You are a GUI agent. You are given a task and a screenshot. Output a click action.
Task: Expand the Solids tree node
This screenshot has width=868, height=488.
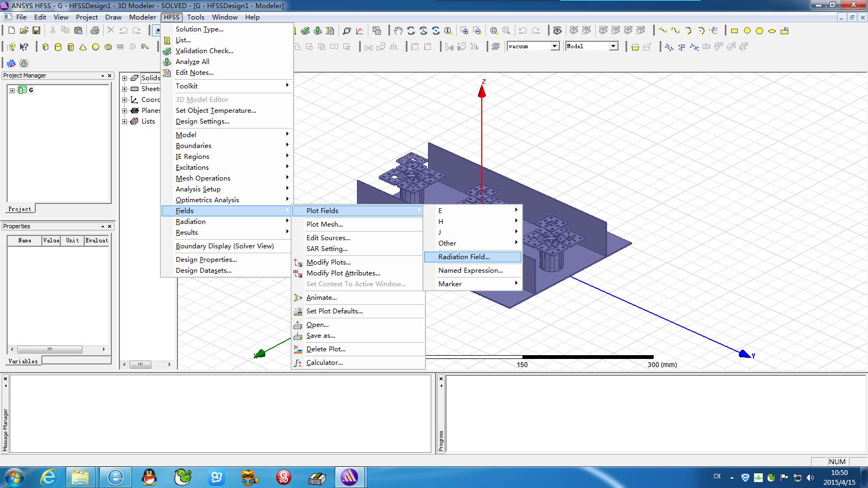[124, 78]
